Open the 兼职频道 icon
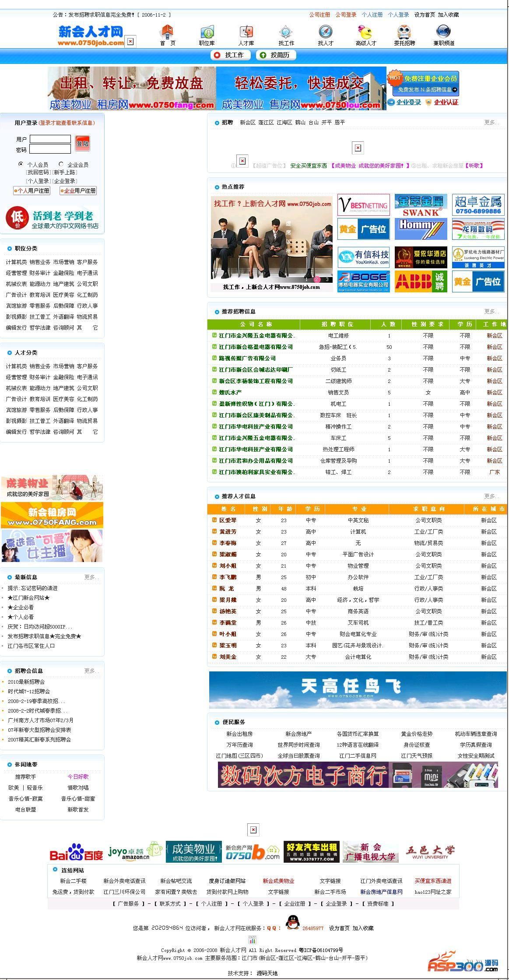509x980 pixels. (444, 32)
